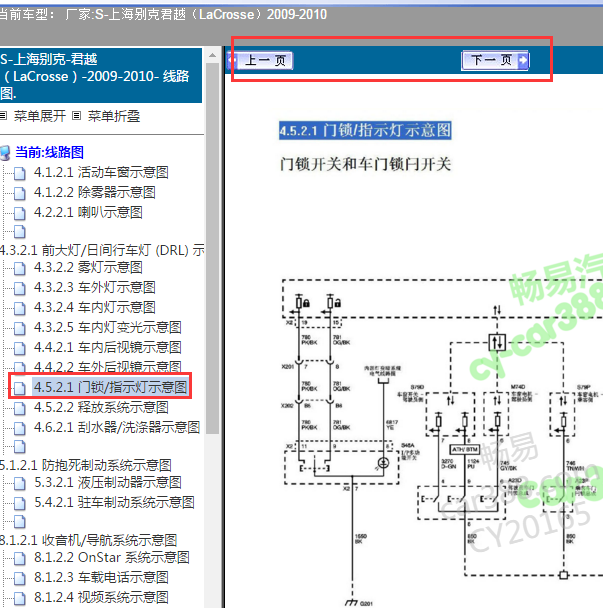Click page icon beside 8.1.2.2 OnStar 系统示意图
Image resolution: width=603 pixels, height=608 pixels.
(20, 559)
